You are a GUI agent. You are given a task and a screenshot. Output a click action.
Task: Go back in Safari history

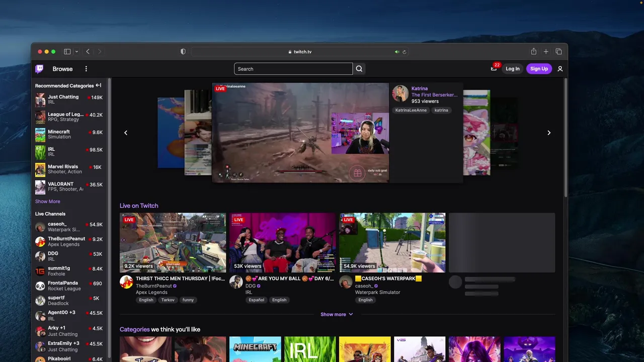coord(88,52)
